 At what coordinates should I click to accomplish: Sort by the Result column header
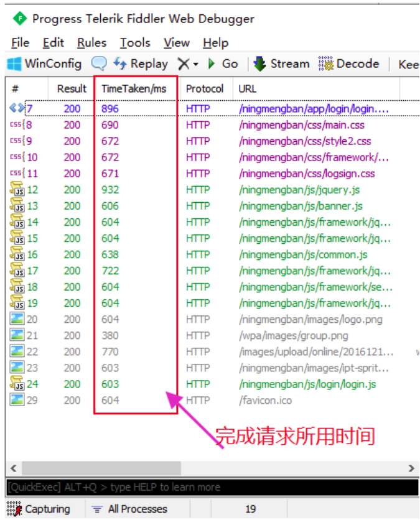(x=72, y=88)
